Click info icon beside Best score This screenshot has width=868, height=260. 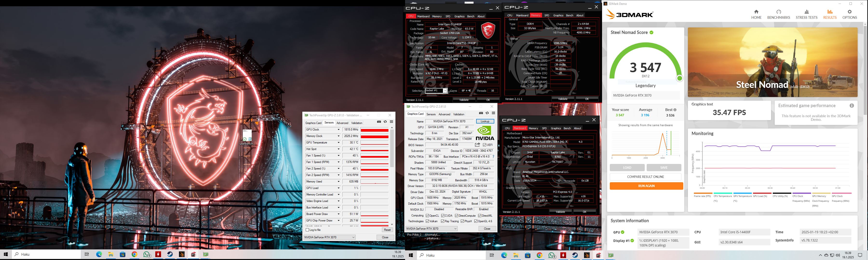tap(675, 110)
